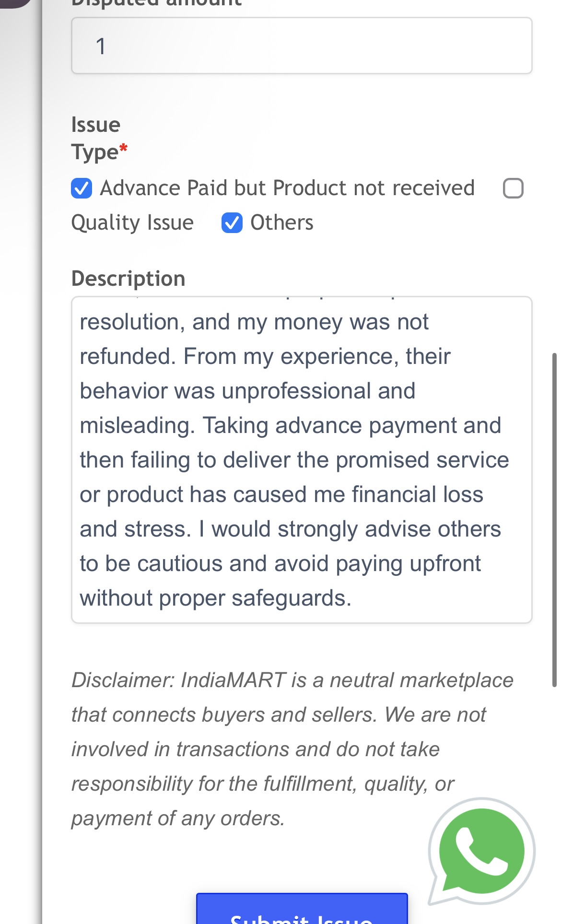Click the 'Issue Type' field label
Viewport: 561px width, 924px height.
pos(95,138)
